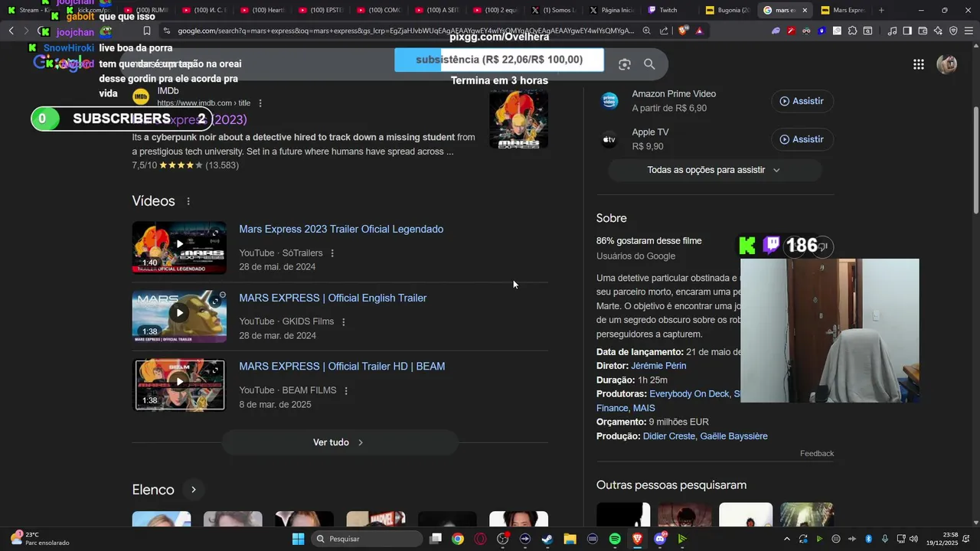Switch to the Twitch tab

(668, 10)
